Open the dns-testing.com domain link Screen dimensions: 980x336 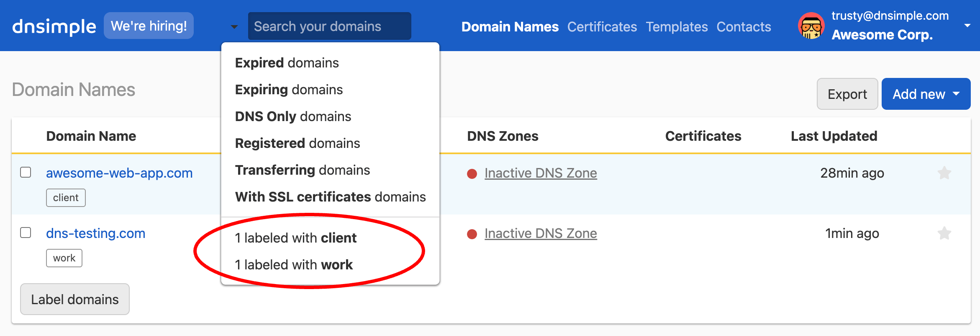pyautogui.click(x=95, y=233)
